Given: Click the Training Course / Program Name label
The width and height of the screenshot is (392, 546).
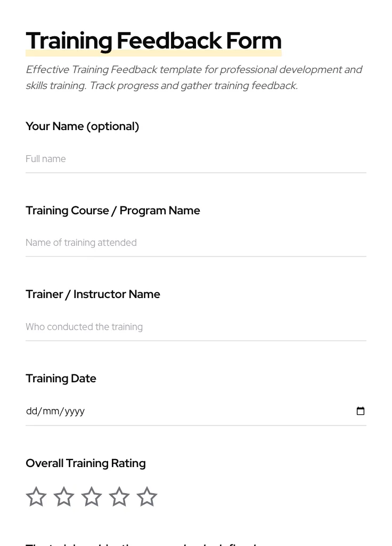Looking at the screenshot, I should click(x=113, y=210).
